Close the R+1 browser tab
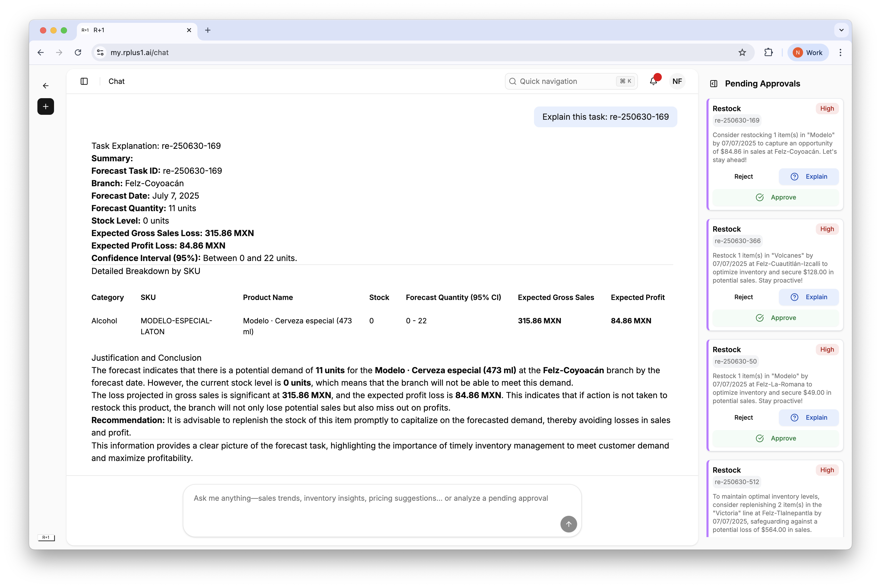The width and height of the screenshot is (881, 588). 189,30
